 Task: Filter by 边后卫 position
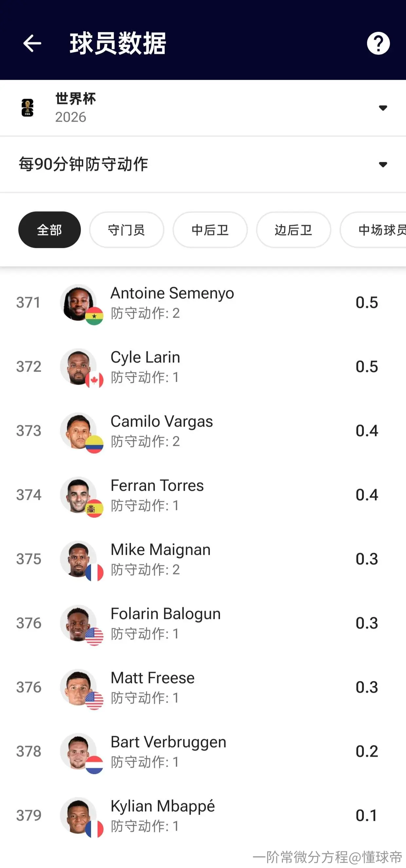[293, 230]
